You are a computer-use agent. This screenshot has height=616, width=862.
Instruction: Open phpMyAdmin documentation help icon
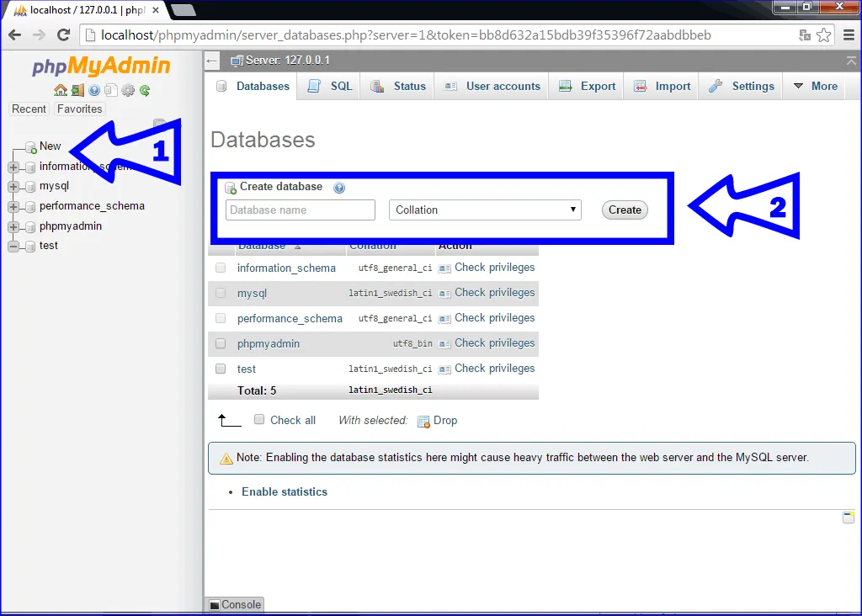(x=94, y=90)
